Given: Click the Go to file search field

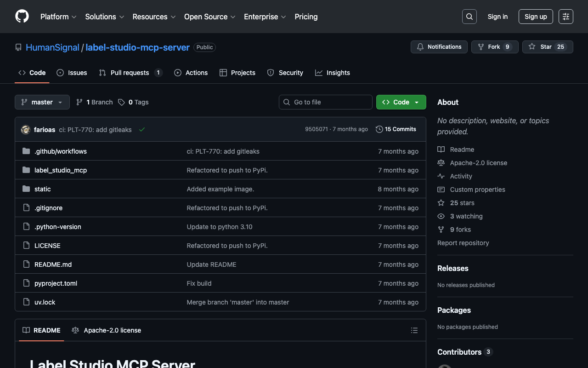Looking at the screenshot, I should tap(326, 102).
